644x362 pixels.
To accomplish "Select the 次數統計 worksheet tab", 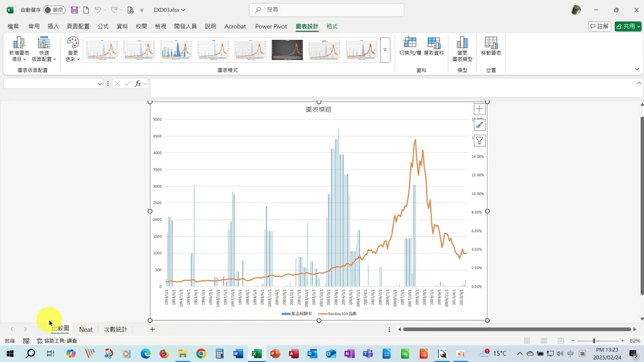I will [x=115, y=329].
